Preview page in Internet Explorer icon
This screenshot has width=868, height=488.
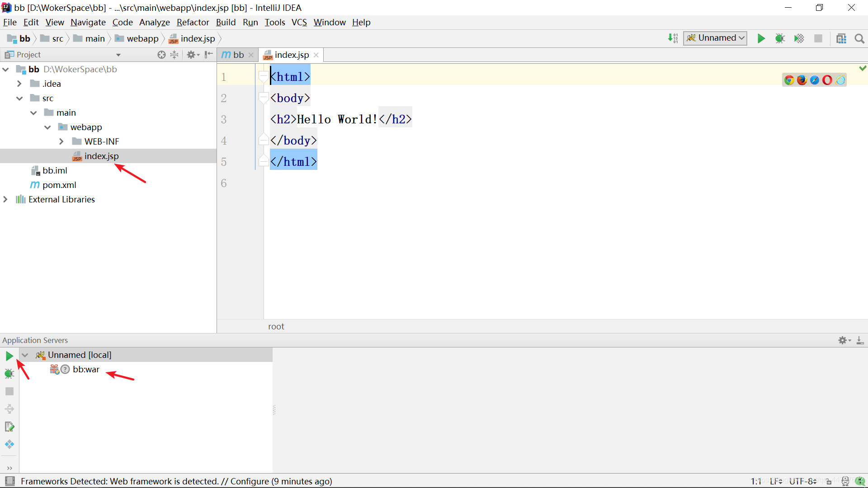(840, 80)
